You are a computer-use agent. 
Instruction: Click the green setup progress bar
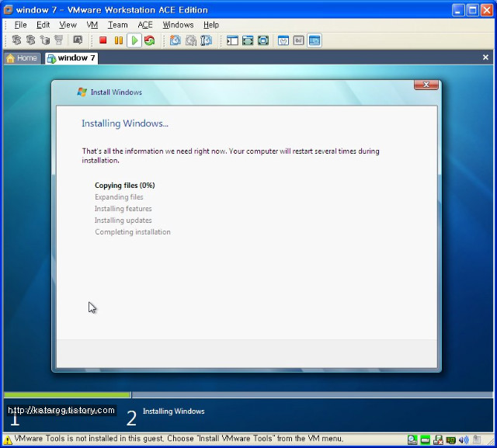coord(68,394)
